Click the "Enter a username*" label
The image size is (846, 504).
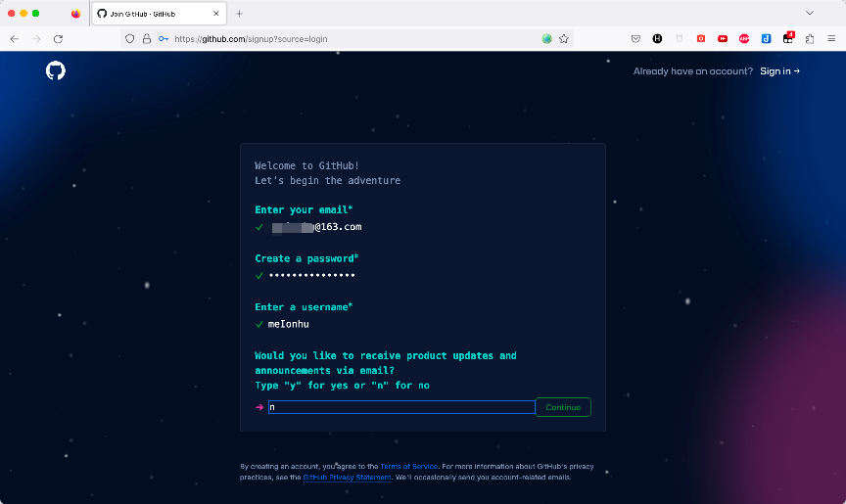click(x=304, y=306)
